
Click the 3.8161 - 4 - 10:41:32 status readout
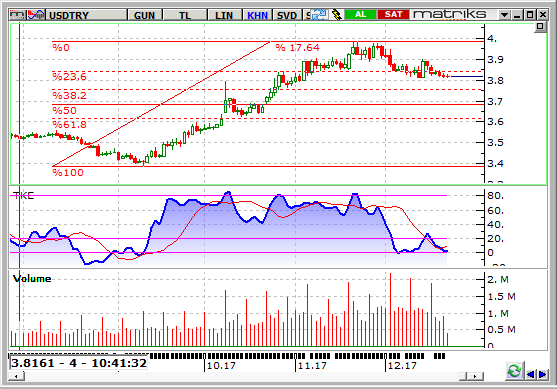pos(79,363)
